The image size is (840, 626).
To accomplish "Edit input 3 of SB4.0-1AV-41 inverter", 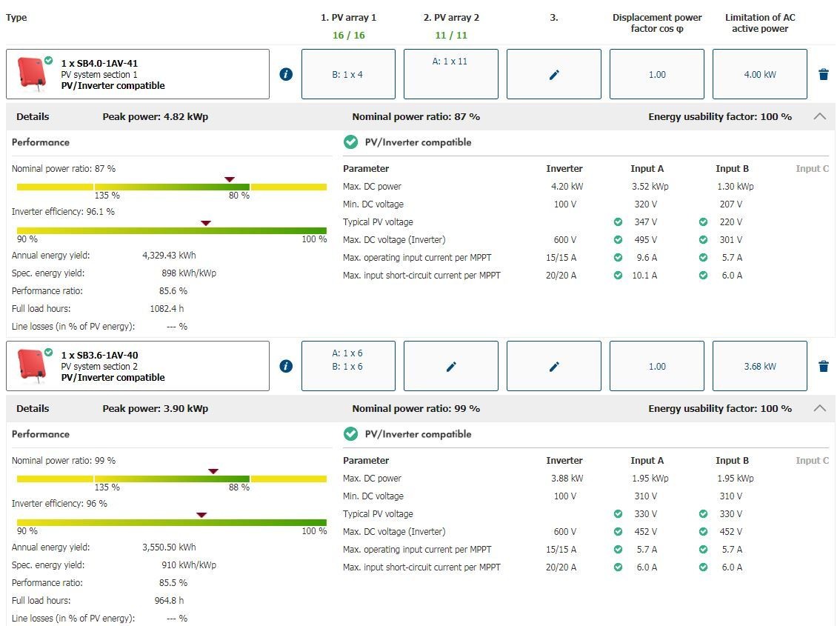I will (553, 74).
